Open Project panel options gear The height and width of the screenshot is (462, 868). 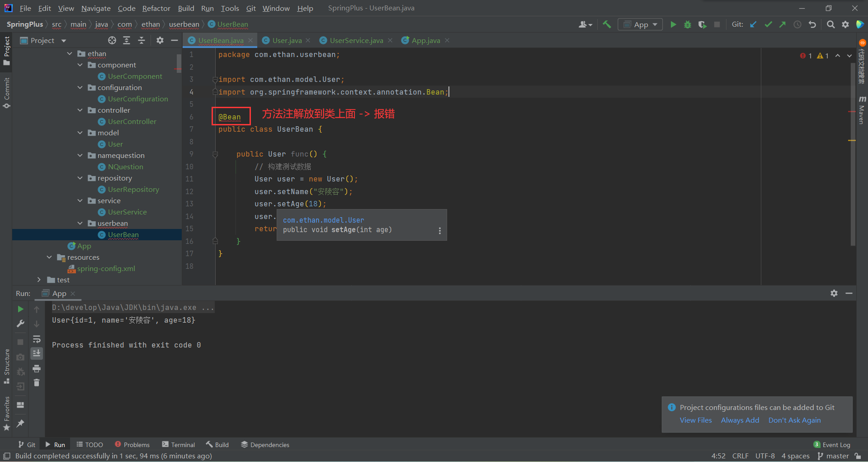pos(160,40)
